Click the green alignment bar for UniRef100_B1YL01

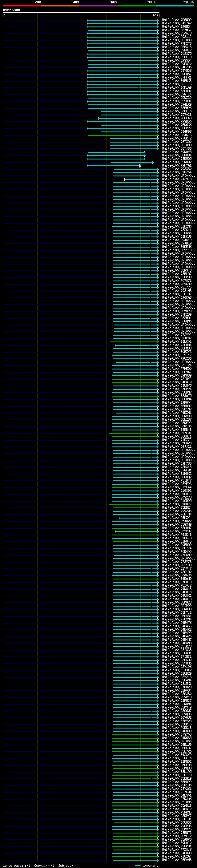[133, 433]
